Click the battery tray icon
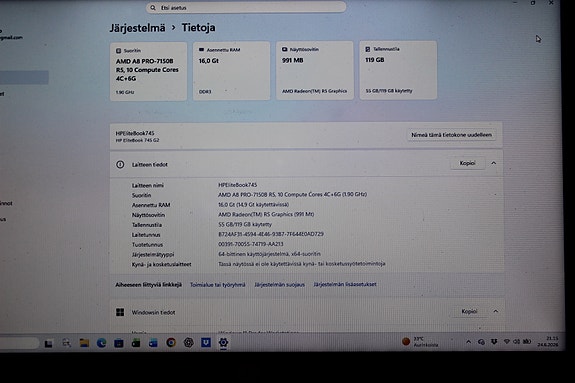 [527, 342]
